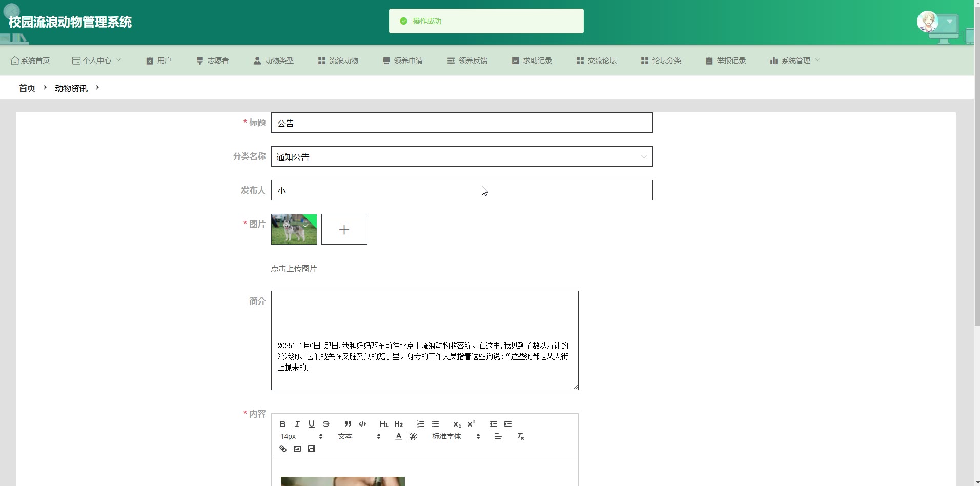Open the 流浪动物 menu item

coord(338,60)
